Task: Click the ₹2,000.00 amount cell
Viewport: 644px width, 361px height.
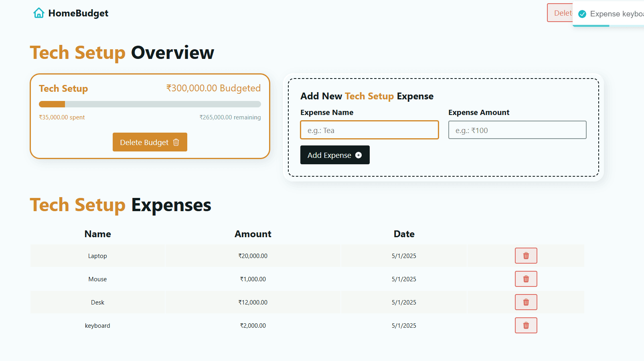Action: coord(253,325)
